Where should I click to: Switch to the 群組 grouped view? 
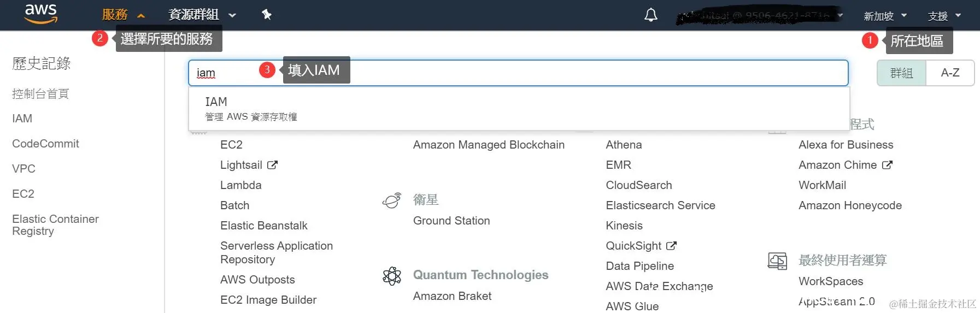901,73
